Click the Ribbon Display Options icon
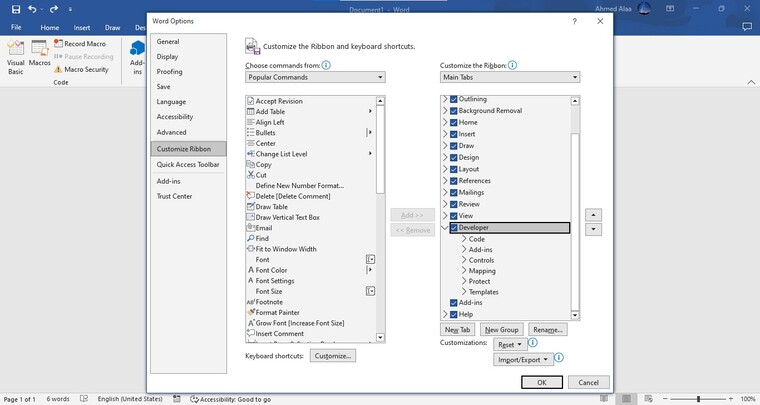This screenshot has height=405, width=760. pyautogui.click(x=670, y=9)
